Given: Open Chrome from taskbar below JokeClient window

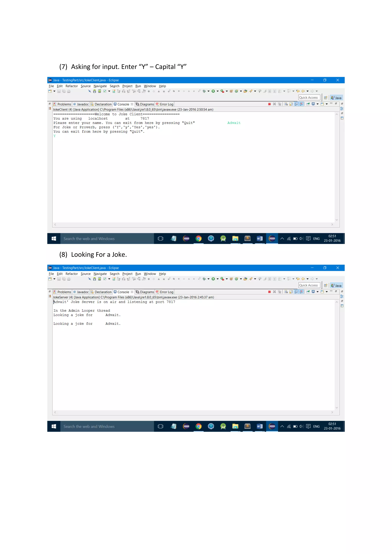Looking at the screenshot, I should (x=198, y=239).
